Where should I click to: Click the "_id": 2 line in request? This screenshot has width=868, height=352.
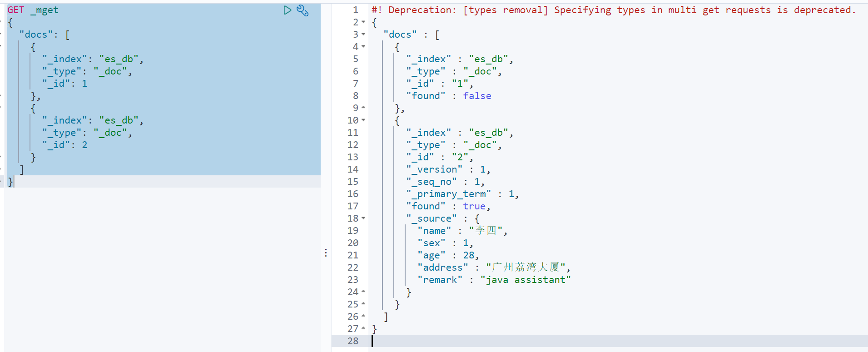coord(64,145)
